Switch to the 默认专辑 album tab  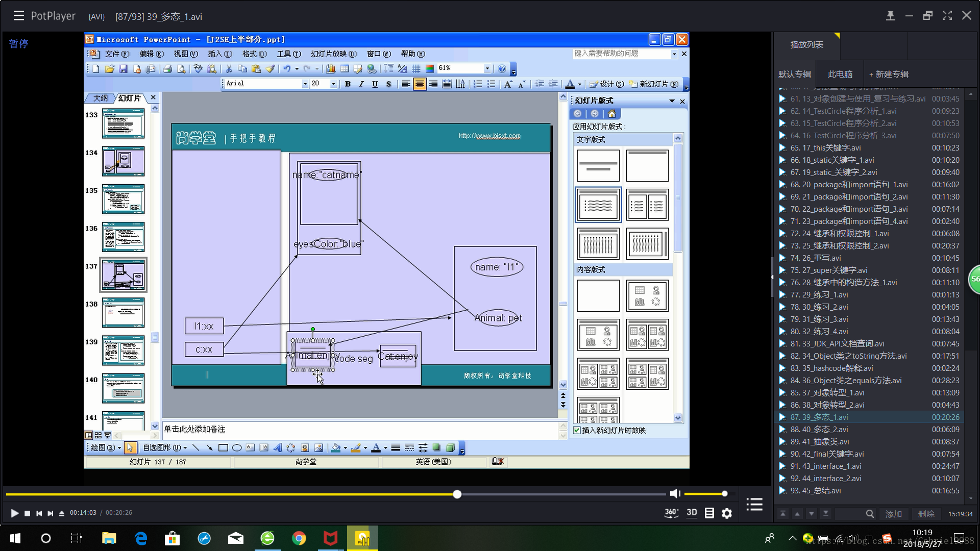pyautogui.click(x=794, y=74)
